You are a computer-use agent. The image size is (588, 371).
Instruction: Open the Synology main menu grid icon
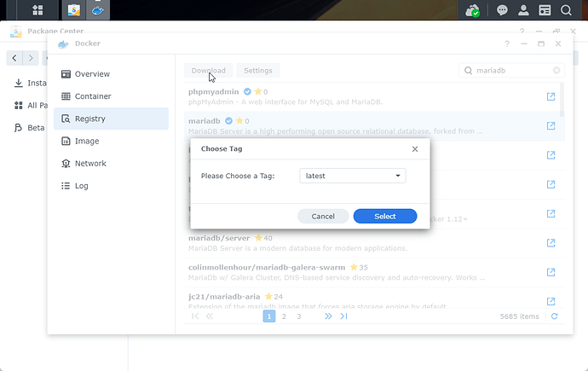37,10
